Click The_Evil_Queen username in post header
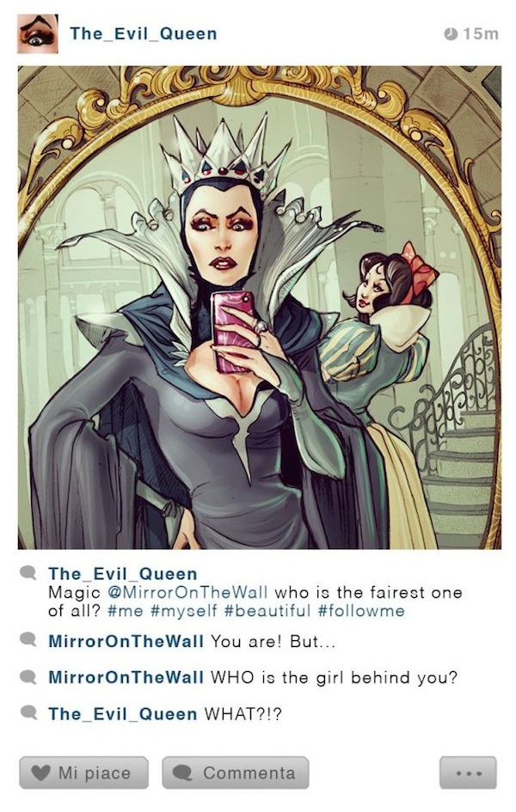Viewport: 516px width, 812px height. (x=144, y=34)
